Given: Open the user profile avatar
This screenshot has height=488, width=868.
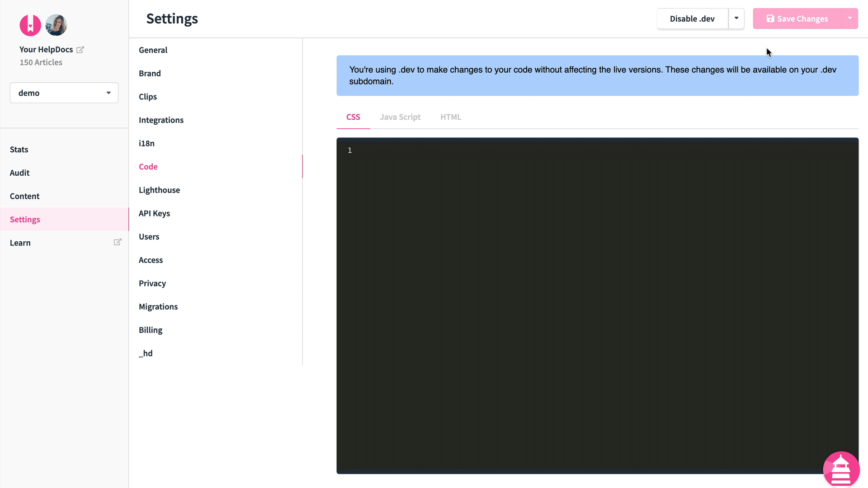Looking at the screenshot, I should 57,25.
